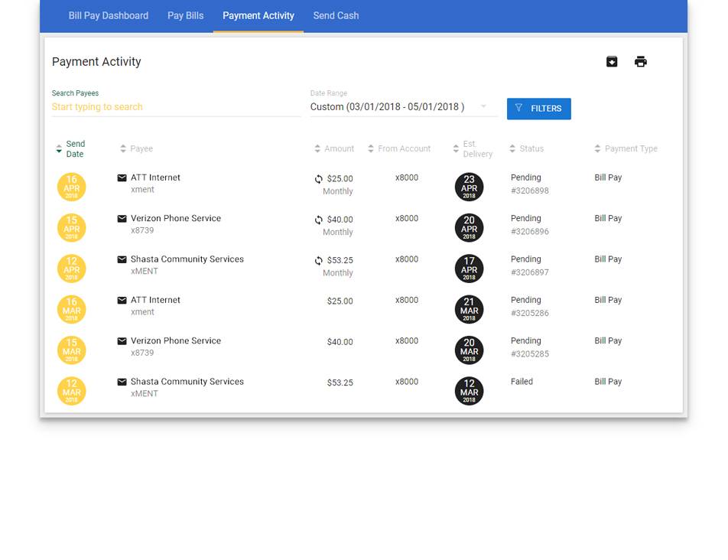Image resolution: width=728 pixels, height=560 pixels.
Task: Click envelope icon for Verizon March payment
Action: pos(122,341)
